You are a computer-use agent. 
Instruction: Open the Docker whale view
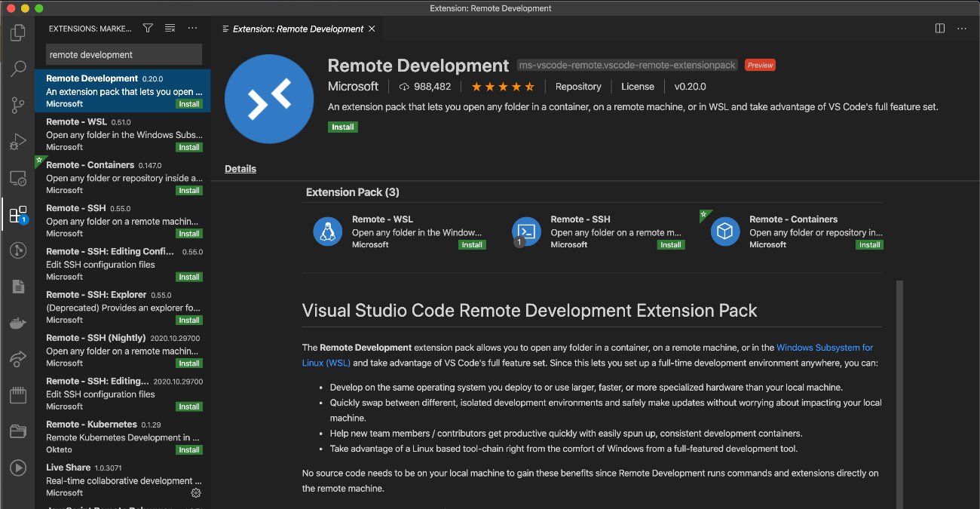[x=17, y=323]
